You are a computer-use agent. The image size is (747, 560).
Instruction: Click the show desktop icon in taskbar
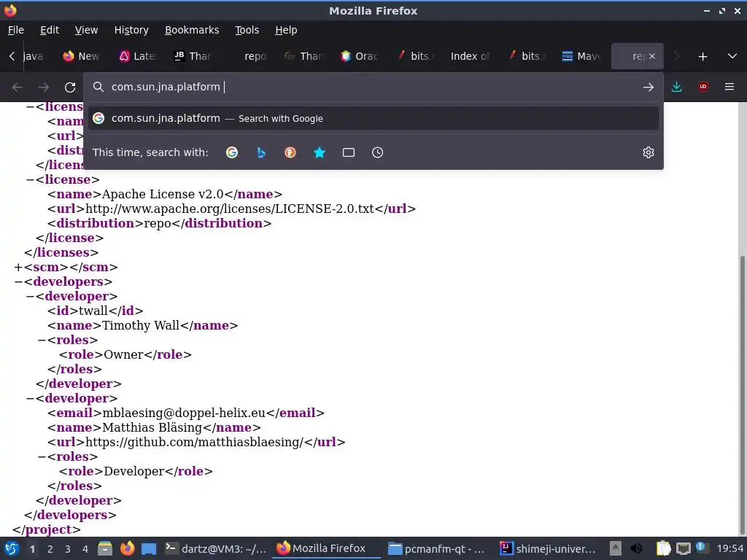click(149, 548)
